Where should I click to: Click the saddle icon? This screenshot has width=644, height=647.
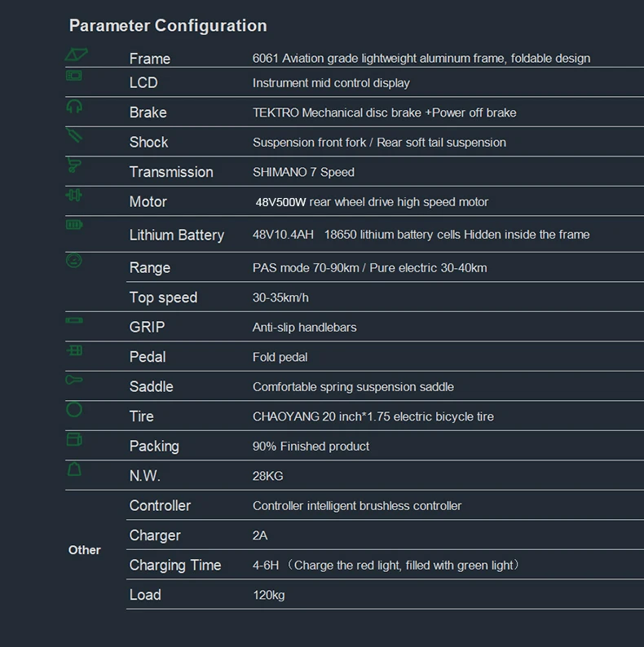[74, 380]
